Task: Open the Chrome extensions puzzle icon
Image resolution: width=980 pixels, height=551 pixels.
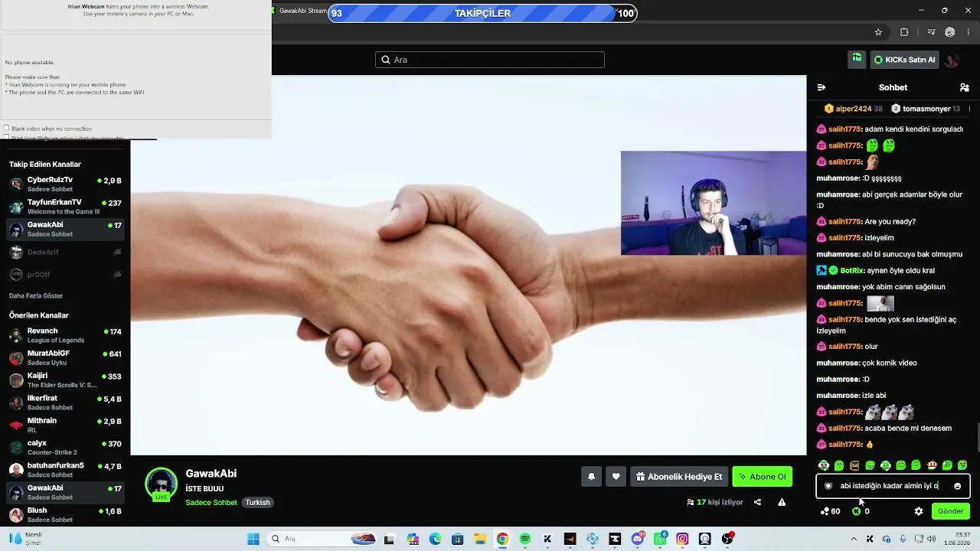Action: 904,32
